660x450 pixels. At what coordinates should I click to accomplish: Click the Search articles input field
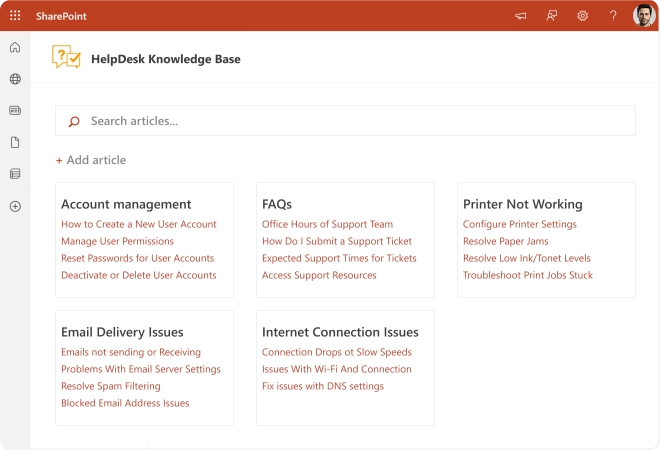(345, 121)
